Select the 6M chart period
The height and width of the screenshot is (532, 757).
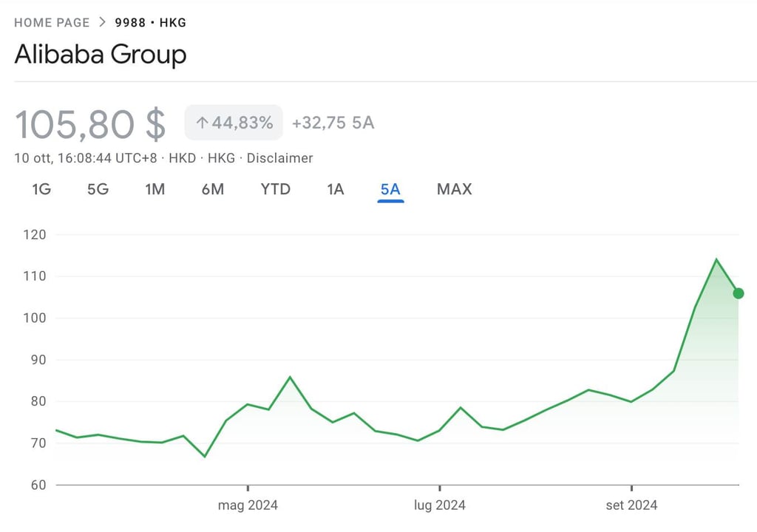pyautogui.click(x=213, y=189)
